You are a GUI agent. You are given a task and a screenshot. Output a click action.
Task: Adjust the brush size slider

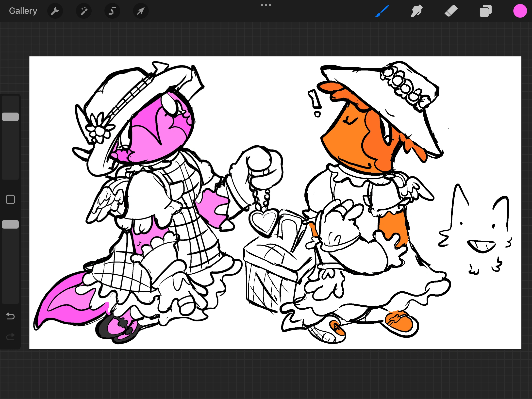coord(10,116)
